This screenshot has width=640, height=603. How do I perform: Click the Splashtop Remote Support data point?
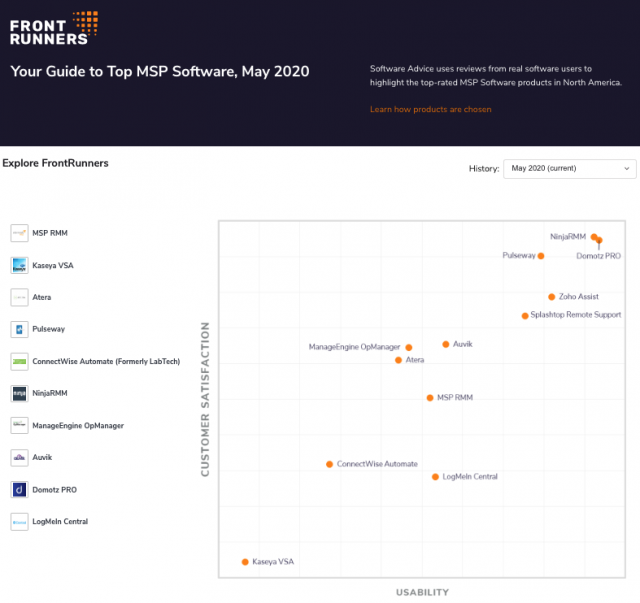tap(525, 316)
